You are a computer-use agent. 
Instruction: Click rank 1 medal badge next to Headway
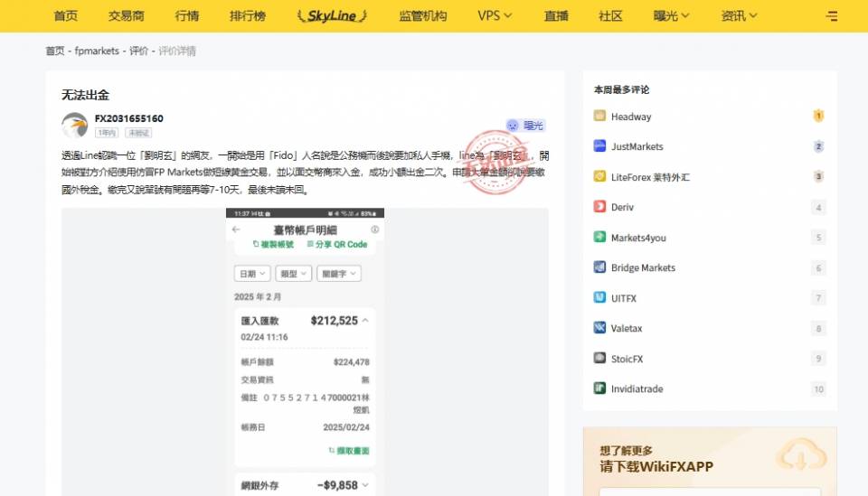click(818, 116)
